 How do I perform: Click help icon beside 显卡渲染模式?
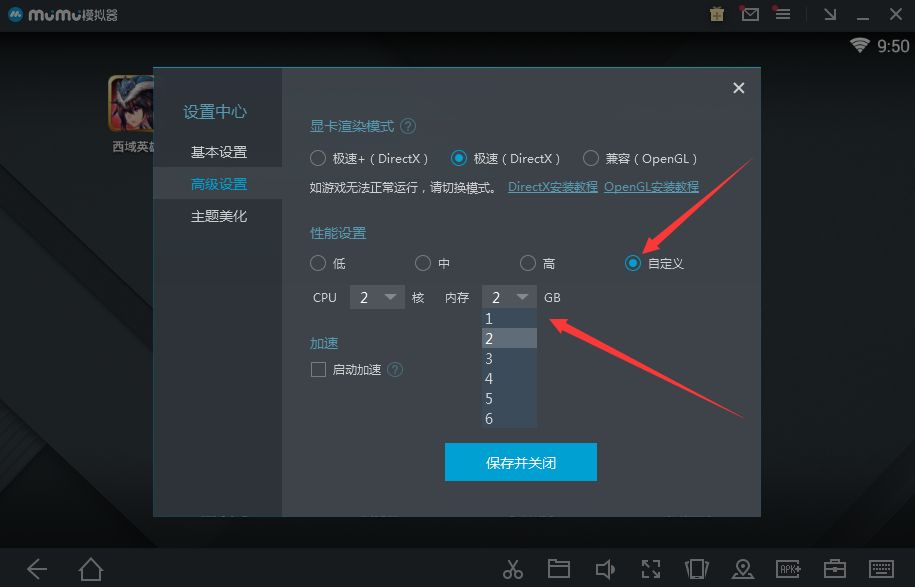coord(408,126)
